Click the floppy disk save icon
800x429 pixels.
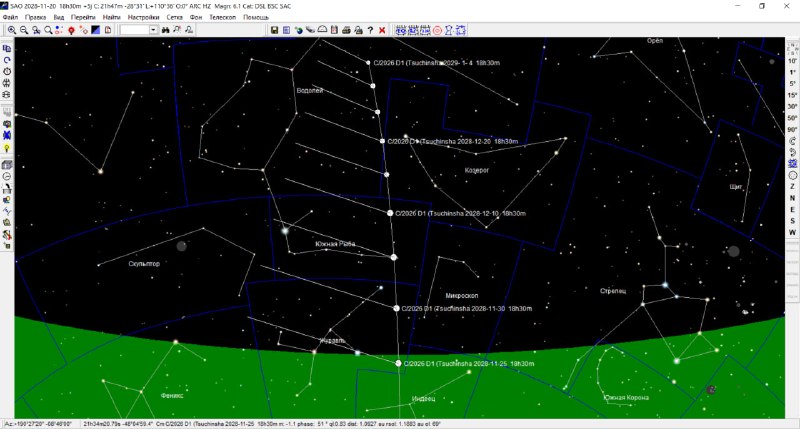274,30
